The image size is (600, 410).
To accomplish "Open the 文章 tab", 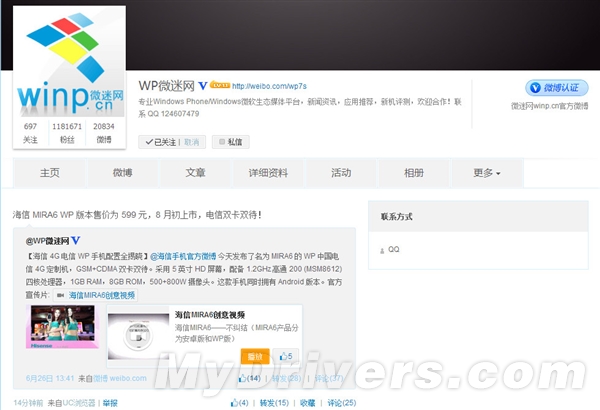I will coord(196,173).
